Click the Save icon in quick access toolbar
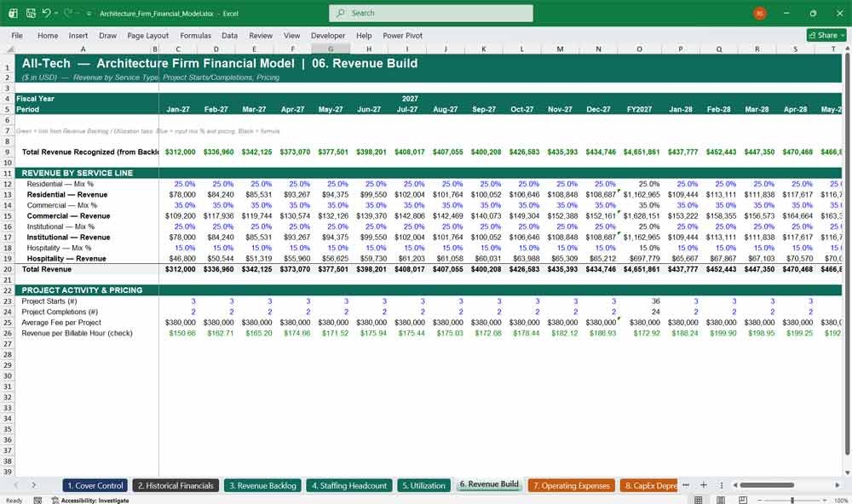The width and height of the screenshot is (852, 504). [x=31, y=13]
